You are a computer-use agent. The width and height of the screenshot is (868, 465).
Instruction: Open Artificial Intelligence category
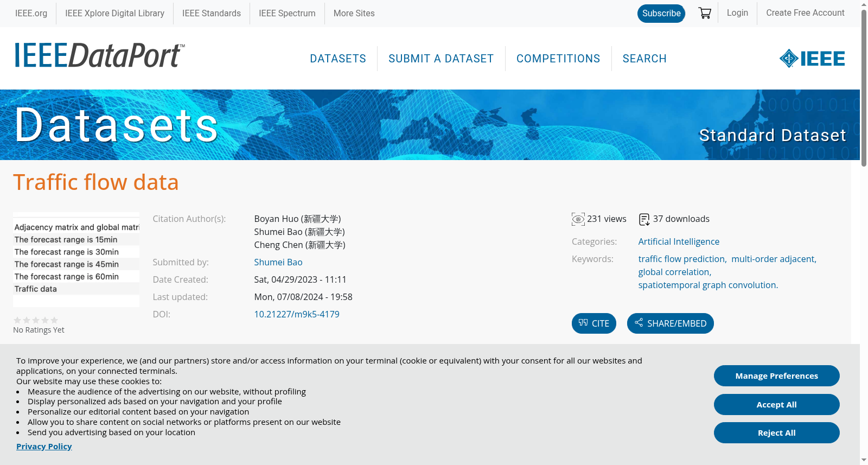[679, 241]
